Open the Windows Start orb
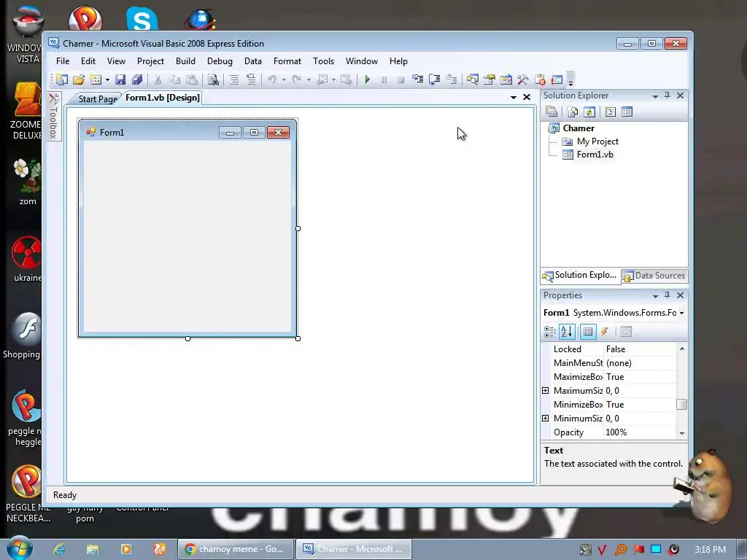The width and height of the screenshot is (747, 560). 19,548
